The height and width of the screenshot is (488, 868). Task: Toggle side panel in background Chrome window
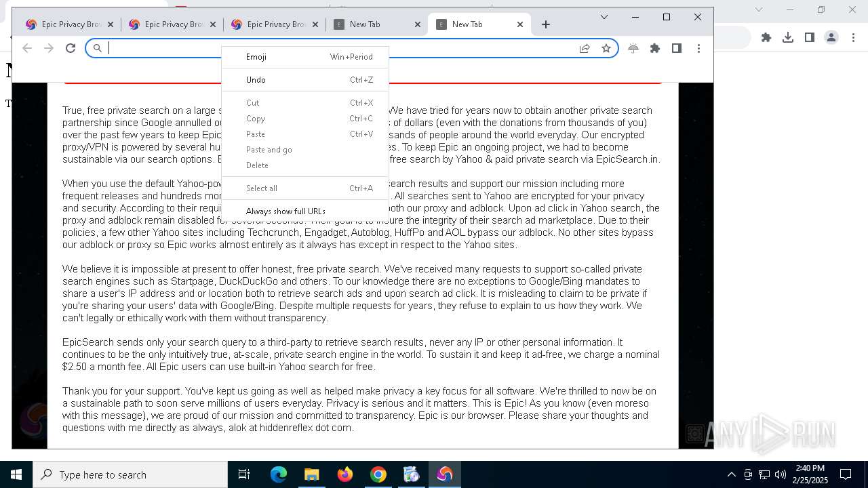tap(810, 37)
